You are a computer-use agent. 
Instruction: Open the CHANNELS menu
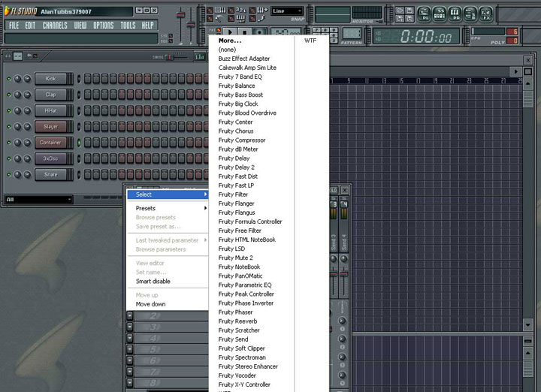(55, 26)
